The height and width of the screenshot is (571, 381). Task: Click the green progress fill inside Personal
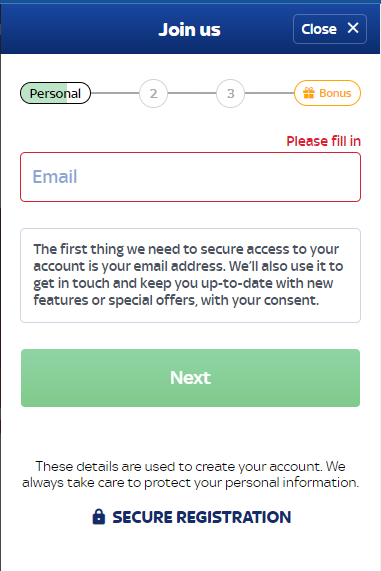[44, 93]
